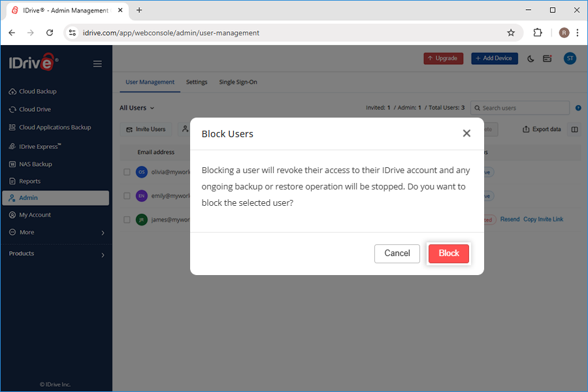Expand the Products sidebar section
The image size is (588, 392).
56,254
